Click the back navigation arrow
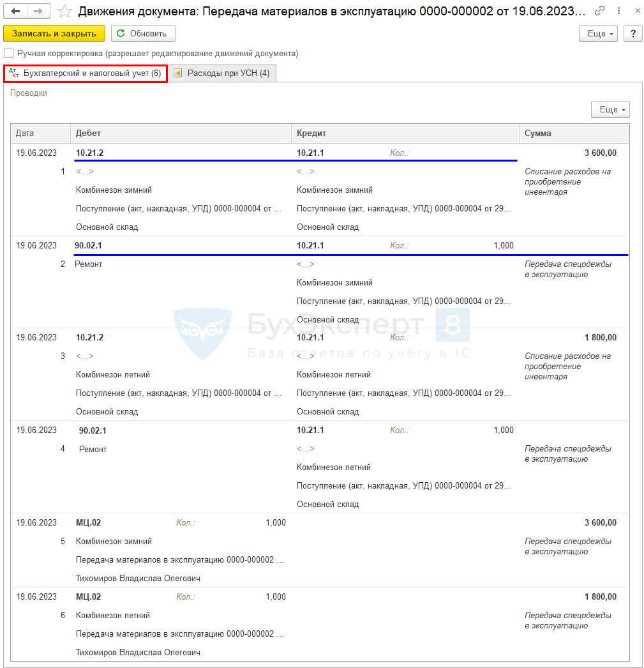 click(15, 11)
